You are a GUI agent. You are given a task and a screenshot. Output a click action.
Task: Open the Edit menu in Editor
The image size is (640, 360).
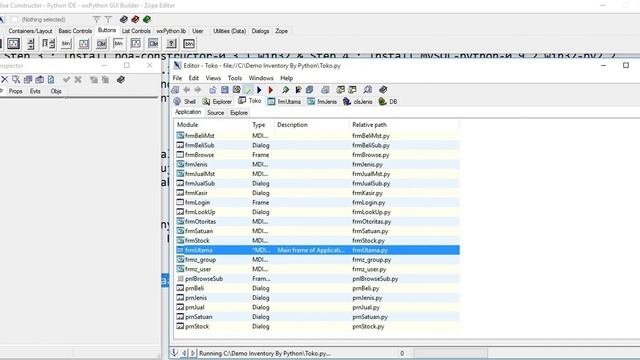(194, 78)
